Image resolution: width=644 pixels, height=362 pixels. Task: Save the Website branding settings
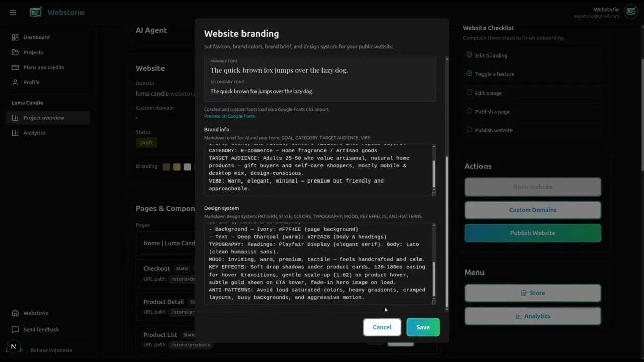[423, 327]
